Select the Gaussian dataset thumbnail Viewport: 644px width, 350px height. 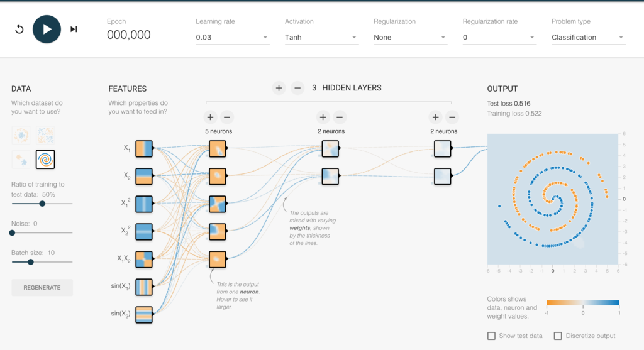click(21, 159)
